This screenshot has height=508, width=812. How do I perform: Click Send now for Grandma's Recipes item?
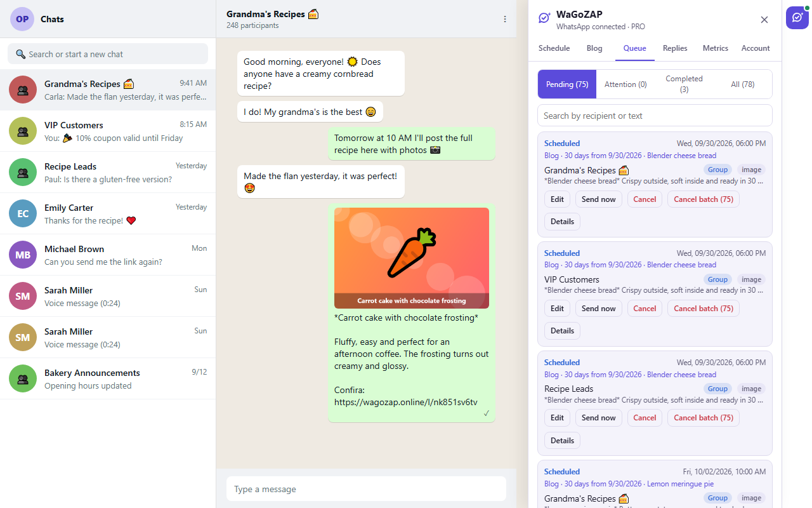point(598,199)
